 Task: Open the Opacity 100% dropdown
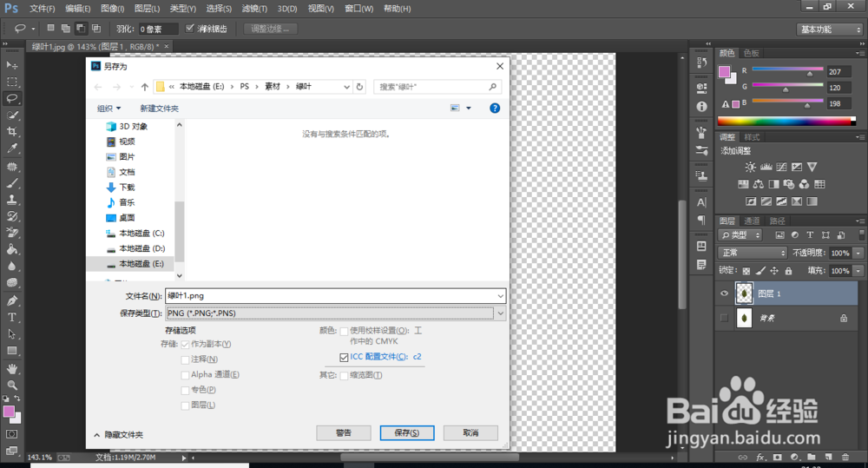point(858,254)
